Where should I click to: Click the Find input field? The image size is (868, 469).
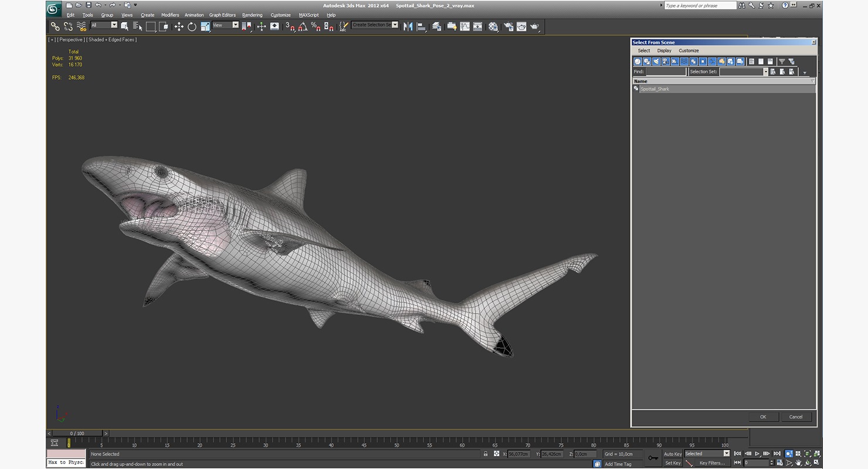tap(666, 72)
